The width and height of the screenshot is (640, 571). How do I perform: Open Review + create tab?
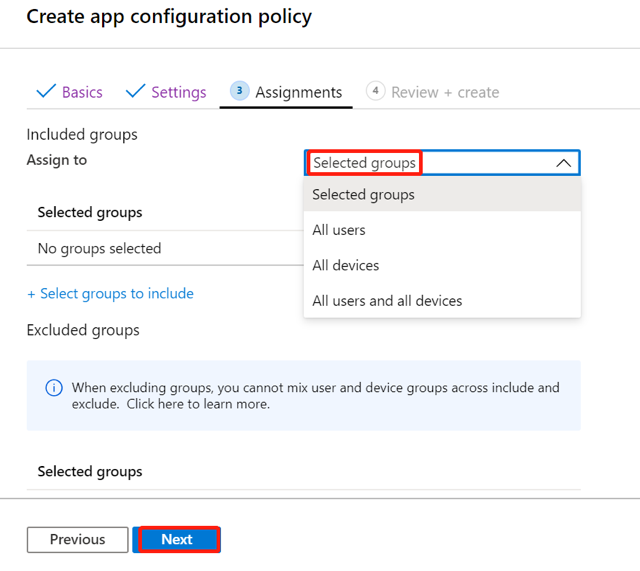point(445,92)
